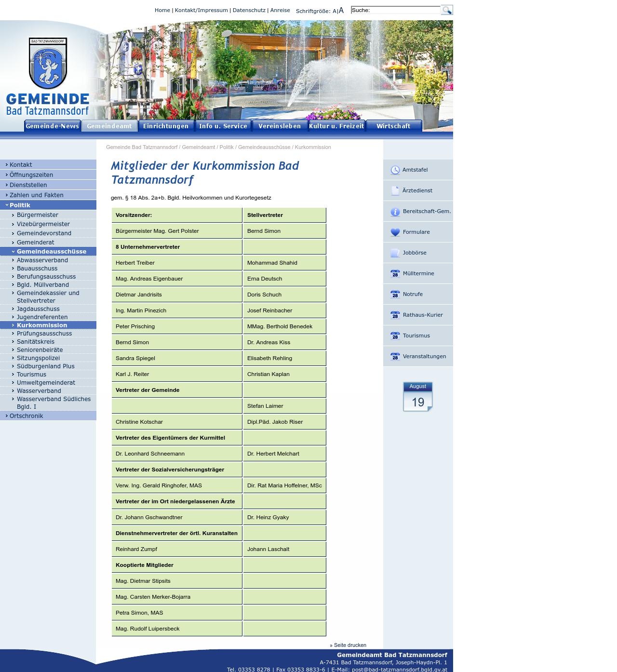
Task: Click the Jobbörse folder icon
Action: click(395, 253)
